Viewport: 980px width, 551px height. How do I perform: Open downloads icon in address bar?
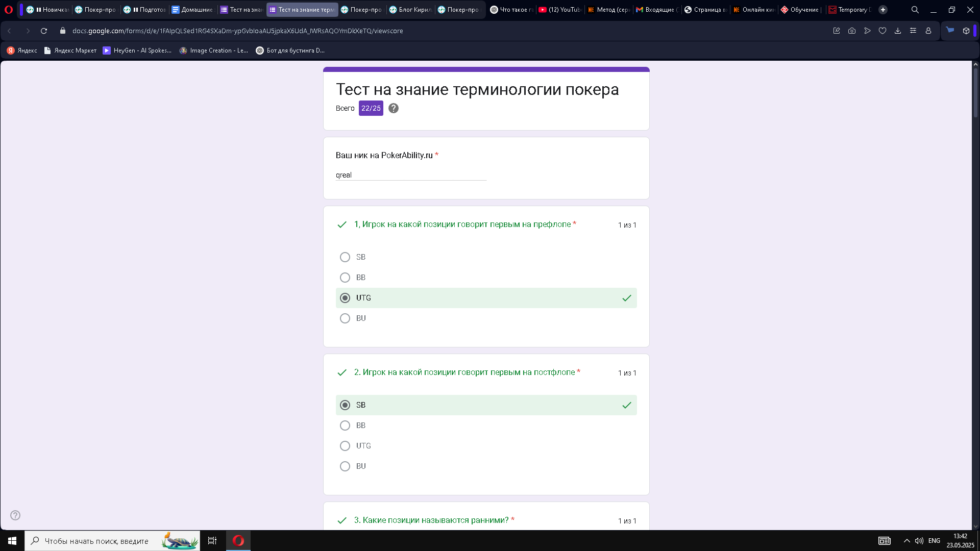coord(898,31)
